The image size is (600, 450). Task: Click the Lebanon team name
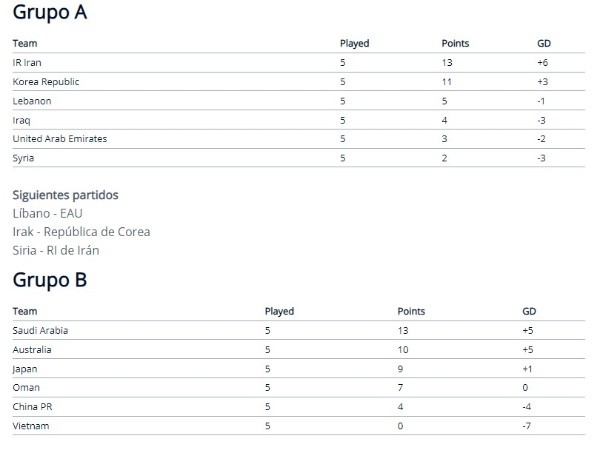tap(32, 101)
